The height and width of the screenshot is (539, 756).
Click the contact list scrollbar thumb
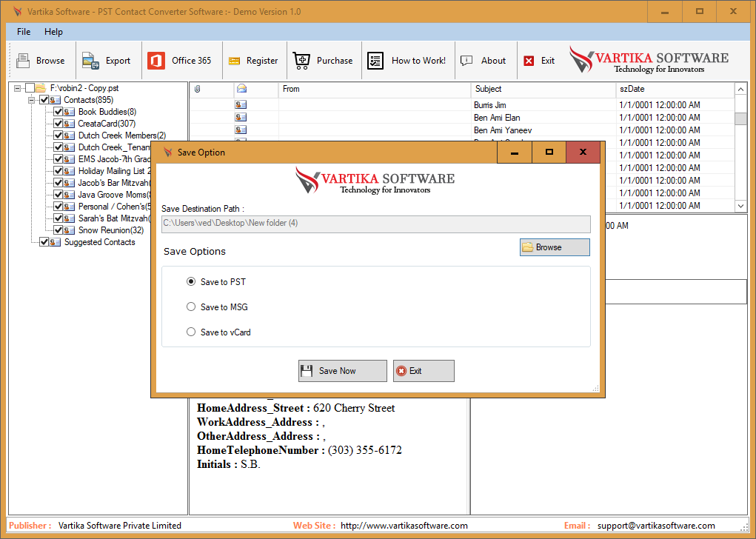740,118
